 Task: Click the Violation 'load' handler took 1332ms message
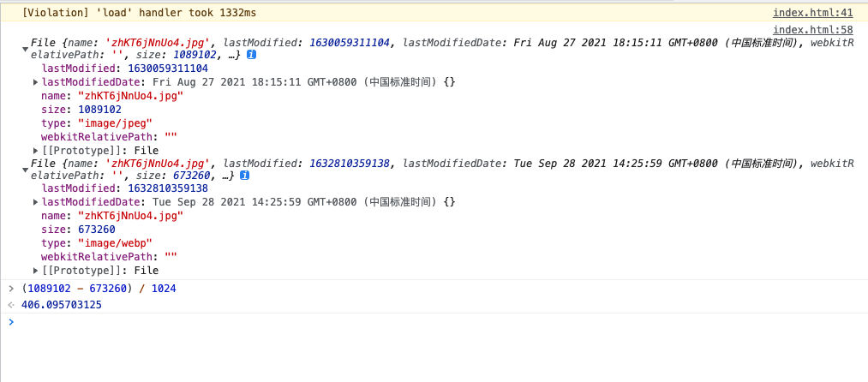coord(139,13)
